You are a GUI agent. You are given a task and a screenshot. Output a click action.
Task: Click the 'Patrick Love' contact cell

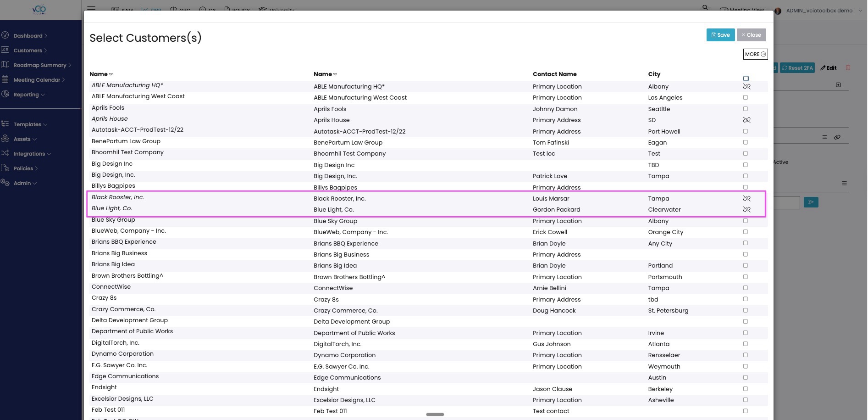(550, 176)
